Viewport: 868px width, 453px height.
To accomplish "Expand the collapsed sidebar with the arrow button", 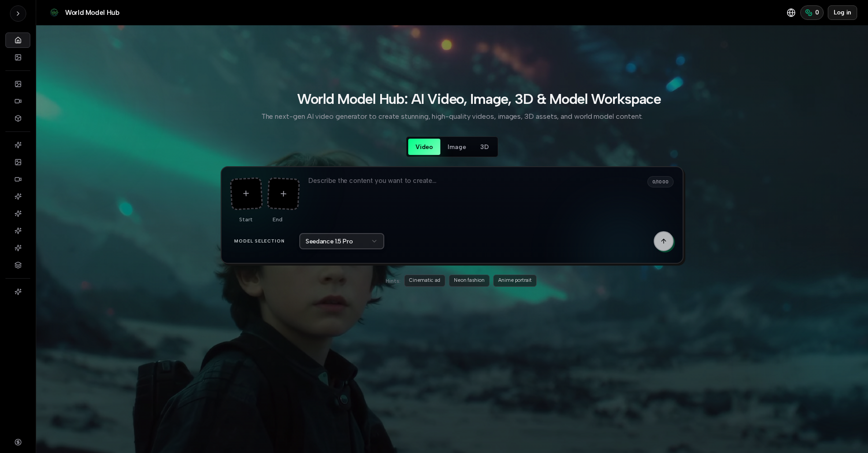I will tap(18, 13).
